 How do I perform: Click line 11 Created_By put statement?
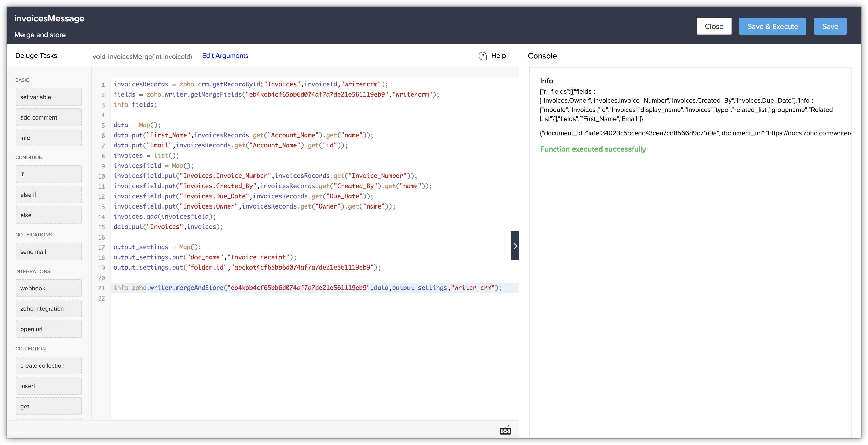(273, 186)
